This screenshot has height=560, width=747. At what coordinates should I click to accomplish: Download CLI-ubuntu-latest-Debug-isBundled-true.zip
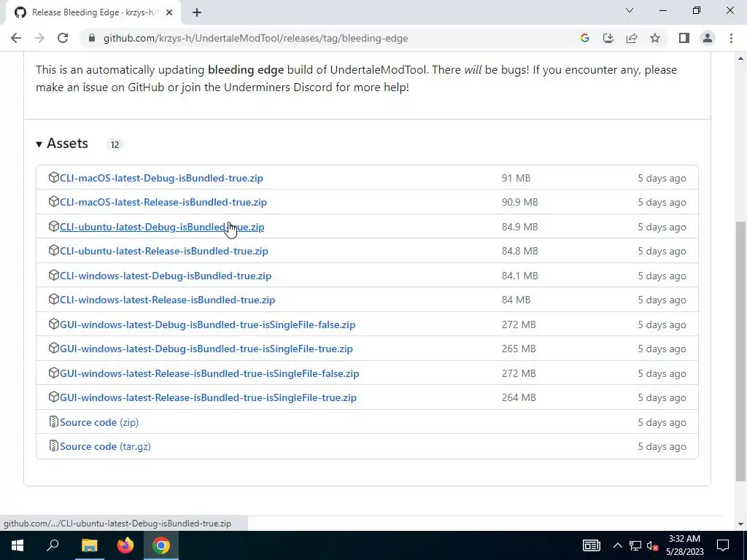[162, 227]
